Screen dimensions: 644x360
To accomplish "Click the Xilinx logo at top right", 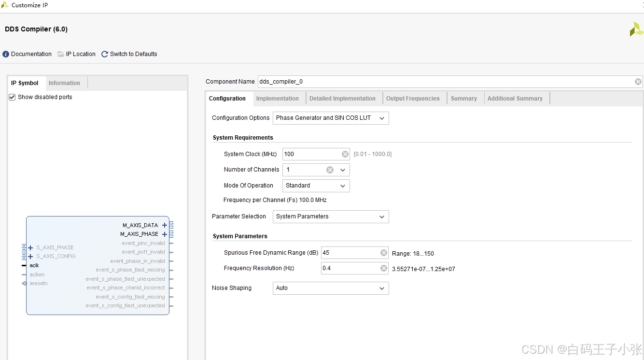I will tap(636, 29).
